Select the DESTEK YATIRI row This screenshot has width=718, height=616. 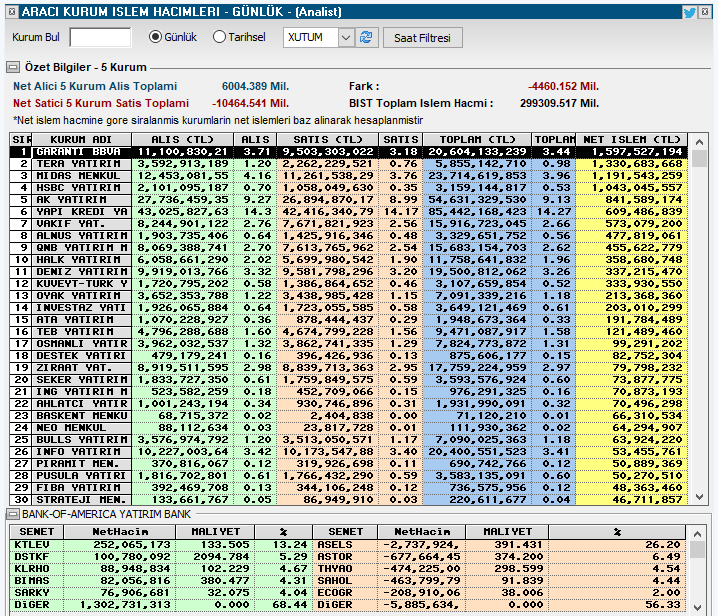(348, 355)
